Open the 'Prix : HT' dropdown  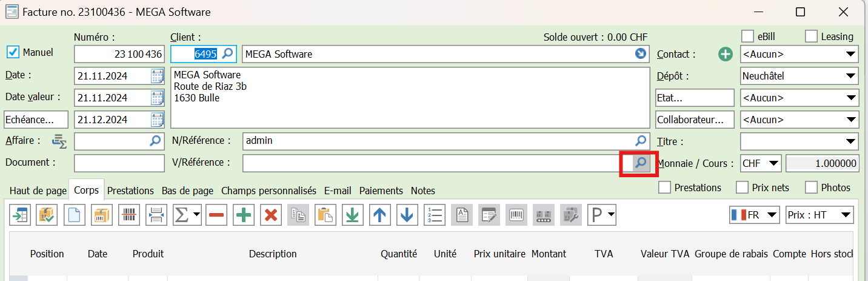click(820, 215)
